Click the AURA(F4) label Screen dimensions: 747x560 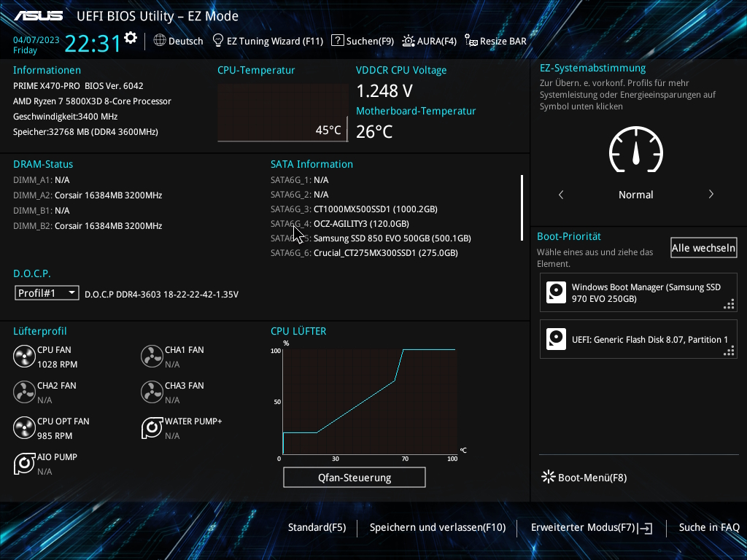[x=437, y=41]
